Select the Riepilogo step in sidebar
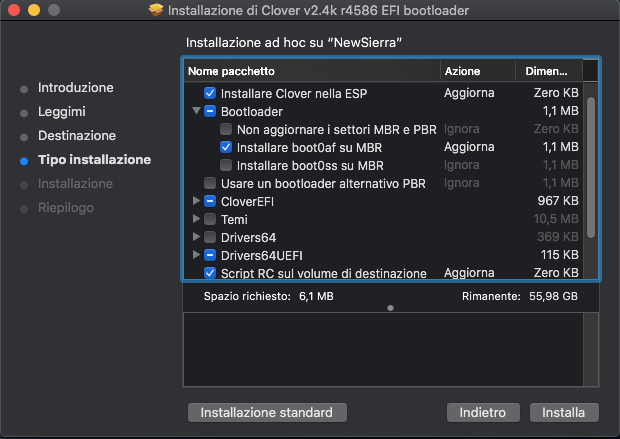This screenshot has height=439, width=620. [66, 208]
